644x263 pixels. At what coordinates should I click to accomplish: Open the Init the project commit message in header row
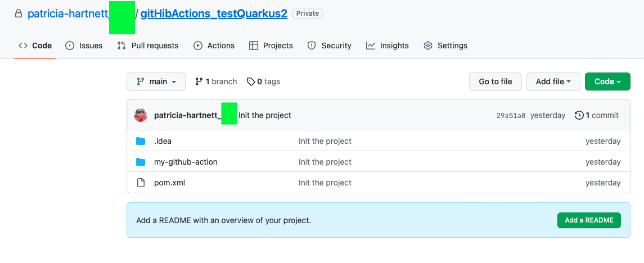264,115
